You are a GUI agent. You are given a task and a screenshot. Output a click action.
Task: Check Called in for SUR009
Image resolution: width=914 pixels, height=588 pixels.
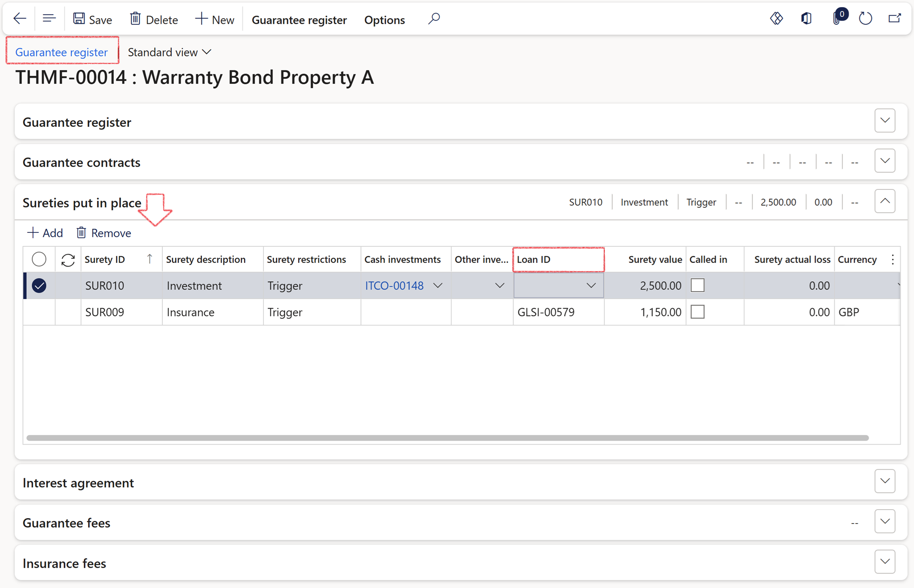point(698,312)
